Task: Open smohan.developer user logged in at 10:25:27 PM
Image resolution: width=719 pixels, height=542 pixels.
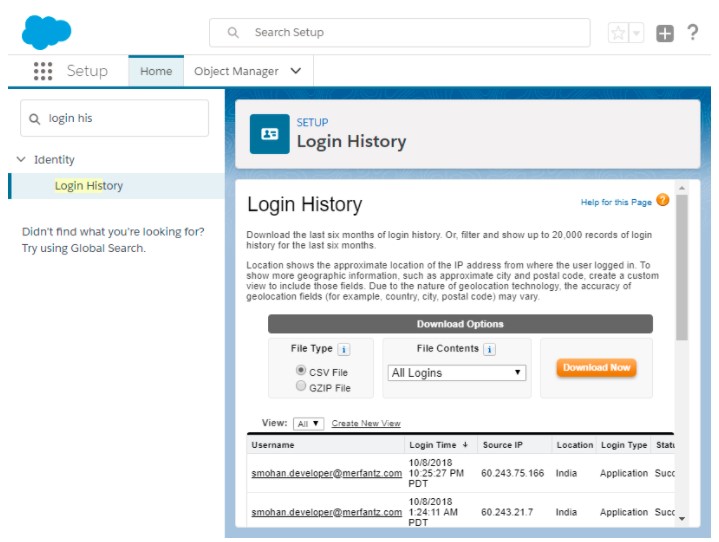Action: coord(326,473)
